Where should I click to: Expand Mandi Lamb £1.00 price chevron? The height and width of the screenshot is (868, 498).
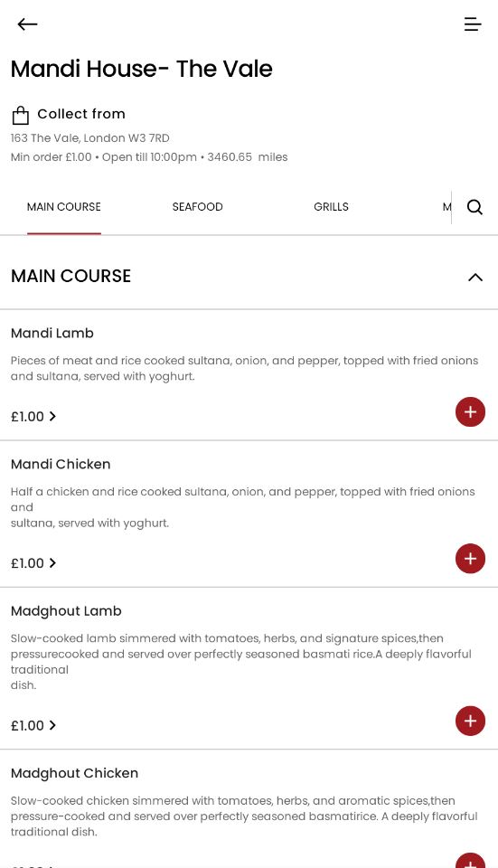pos(52,416)
